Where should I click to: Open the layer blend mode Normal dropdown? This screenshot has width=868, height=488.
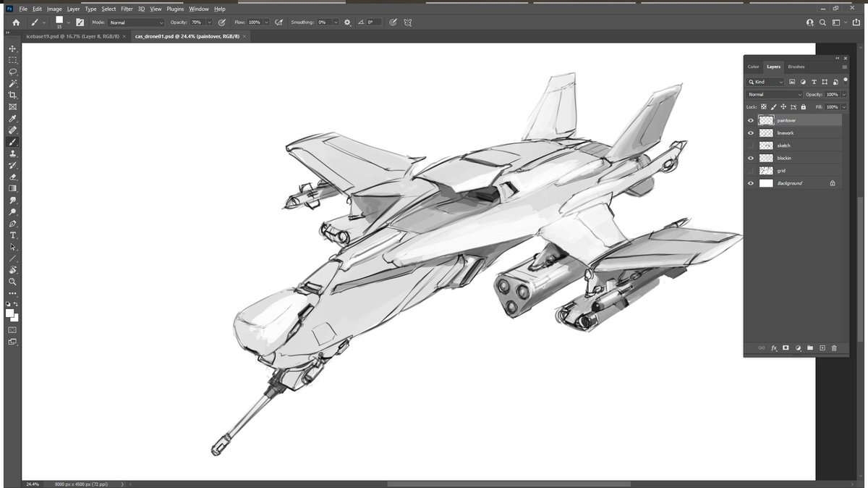point(775,94)
